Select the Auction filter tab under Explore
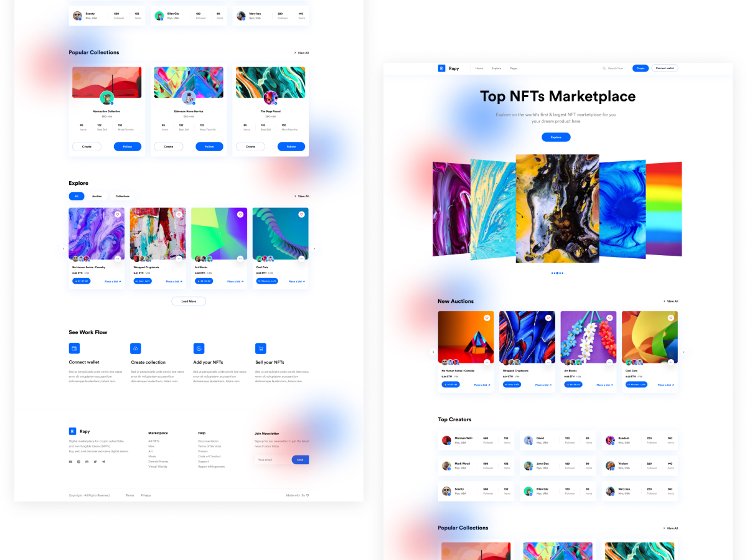The image size is (747, 560). tap(97, 196)
